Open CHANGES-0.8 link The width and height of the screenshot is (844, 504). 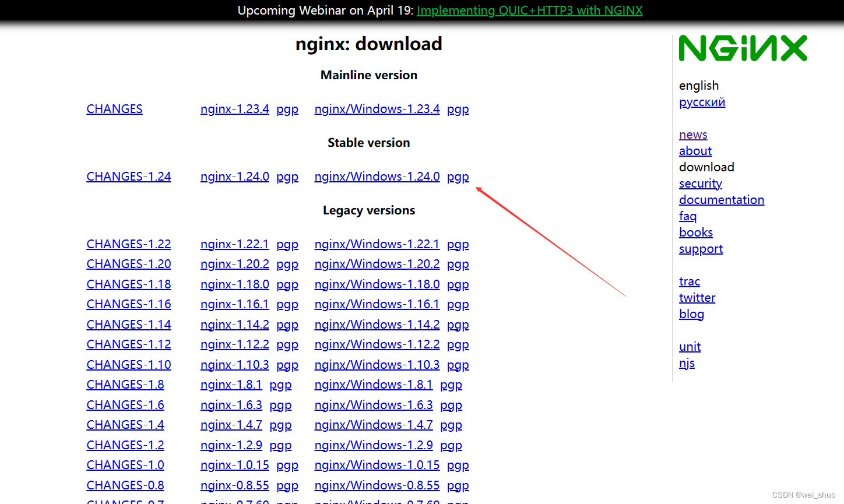point(125,485)
